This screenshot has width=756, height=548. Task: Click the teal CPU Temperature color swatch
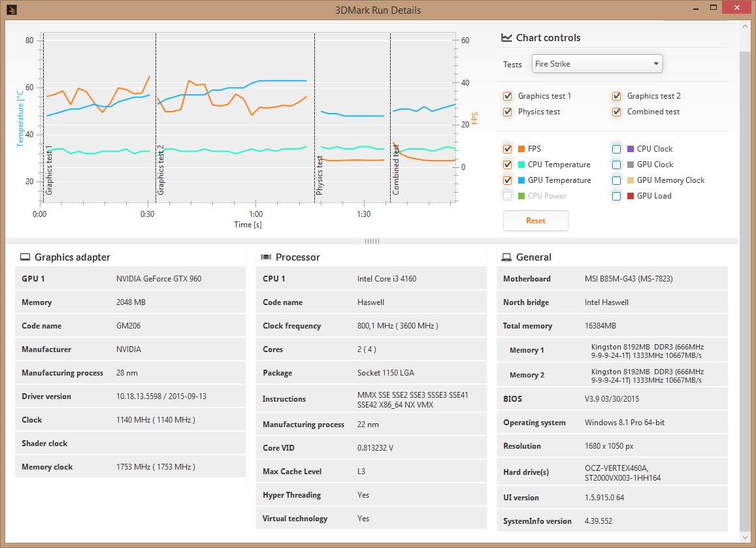point(521,165)
